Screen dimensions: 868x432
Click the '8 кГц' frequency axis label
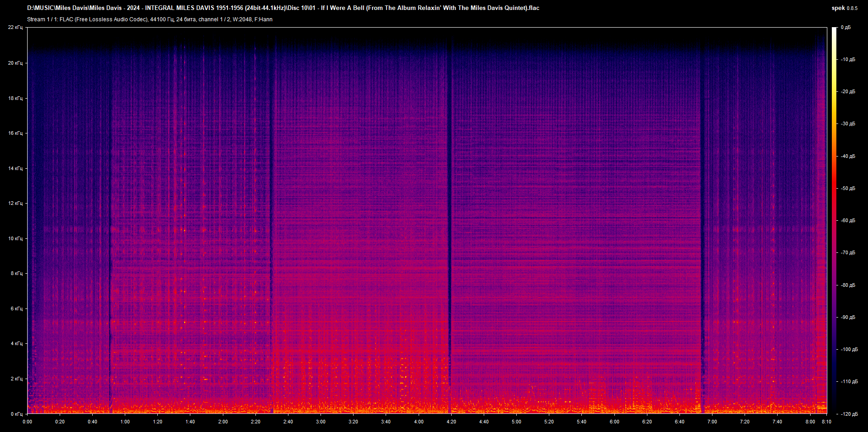[17, 273]
